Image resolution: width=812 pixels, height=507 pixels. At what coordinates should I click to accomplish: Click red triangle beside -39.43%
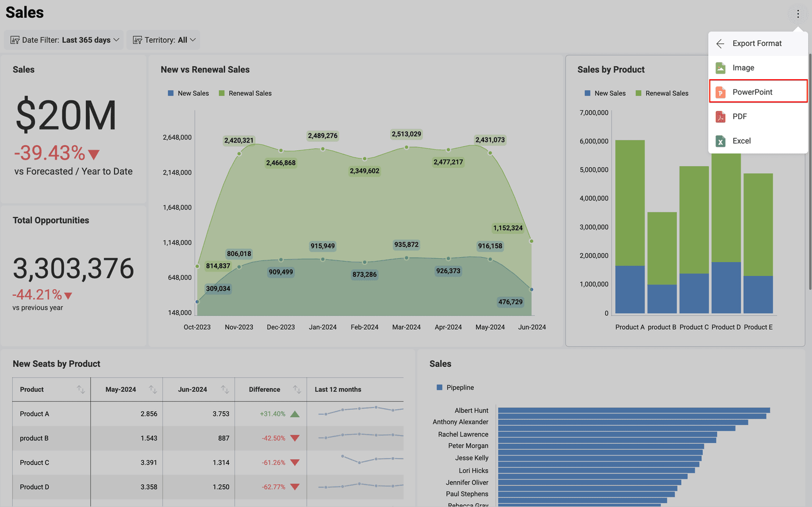(x=94, y=155)
